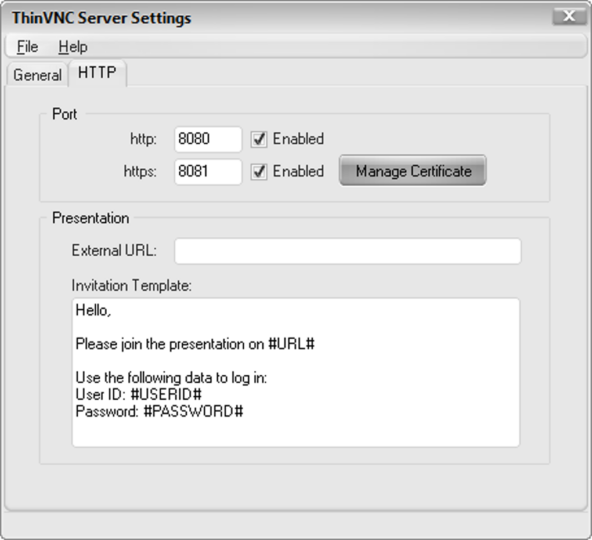Click the Presentation group label
592x540 pixels.
[91, 218]
